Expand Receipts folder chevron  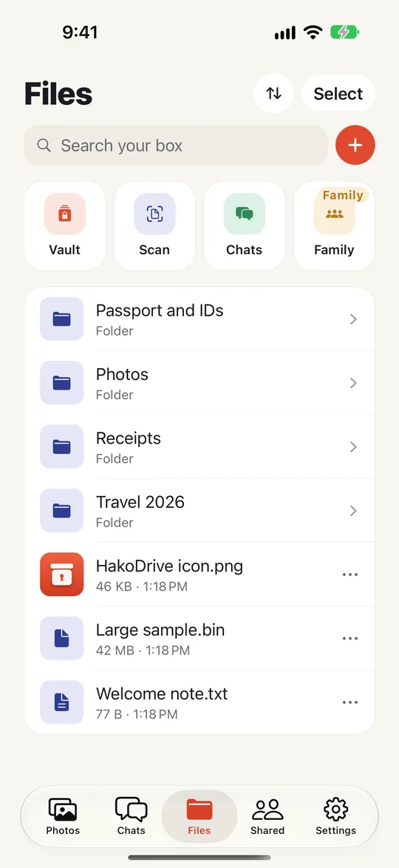pyautogui.click(x=353, y=447)
